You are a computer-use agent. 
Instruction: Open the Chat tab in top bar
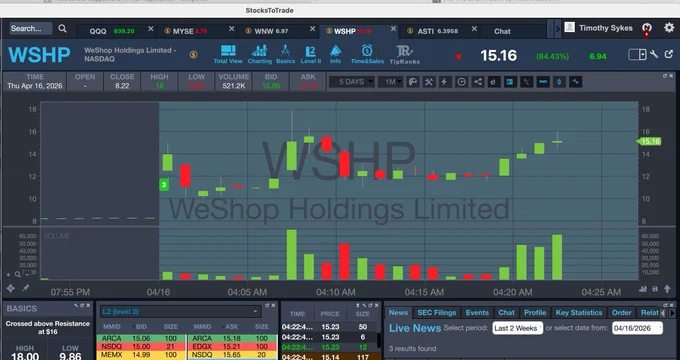click(502, 31)
